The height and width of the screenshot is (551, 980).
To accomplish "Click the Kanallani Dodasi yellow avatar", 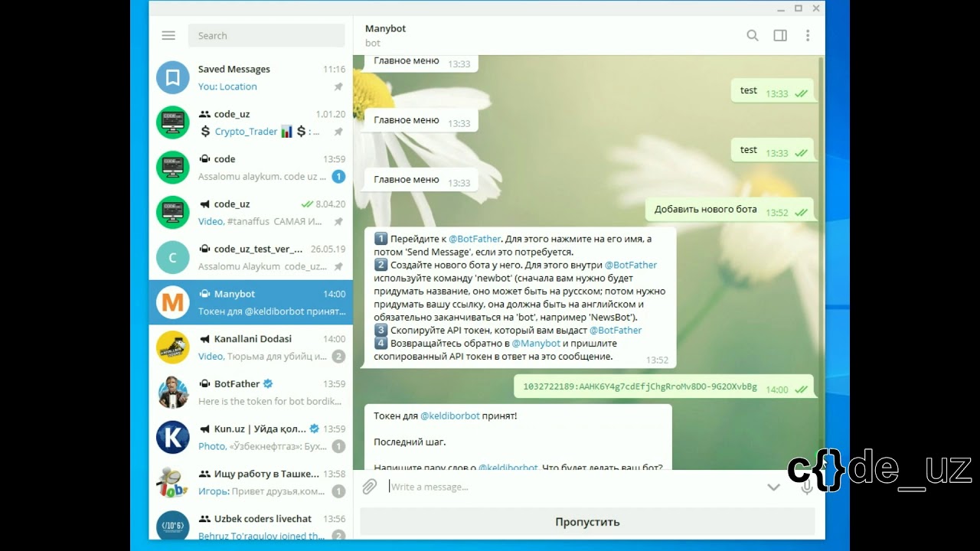I will tap(173, 347).
